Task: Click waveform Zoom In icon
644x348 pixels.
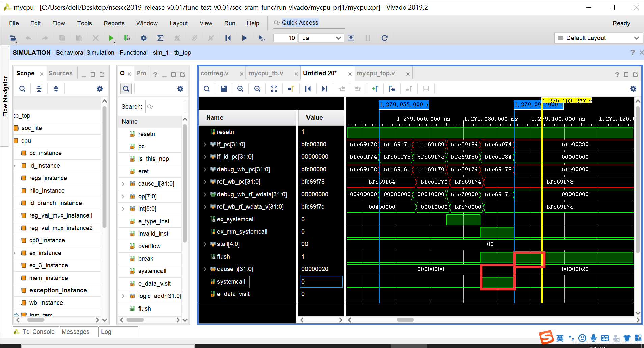Action: (240, 89)
